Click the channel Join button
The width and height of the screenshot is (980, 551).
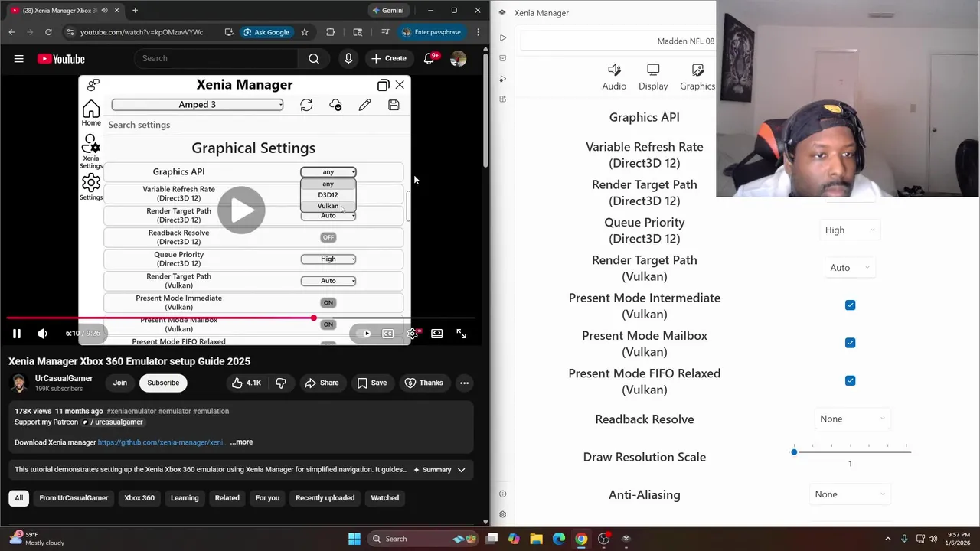pos(120,383)
